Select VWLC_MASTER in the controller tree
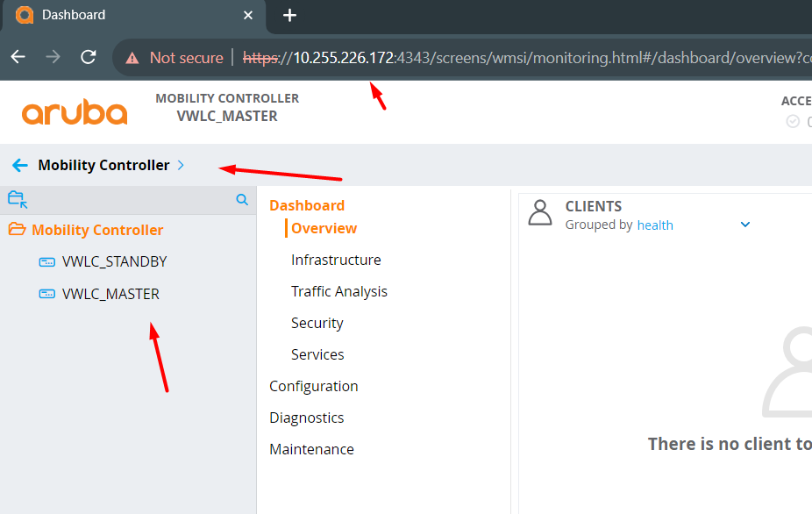Image resolution: width=812 pixels, height=514 pixels. 110,294
